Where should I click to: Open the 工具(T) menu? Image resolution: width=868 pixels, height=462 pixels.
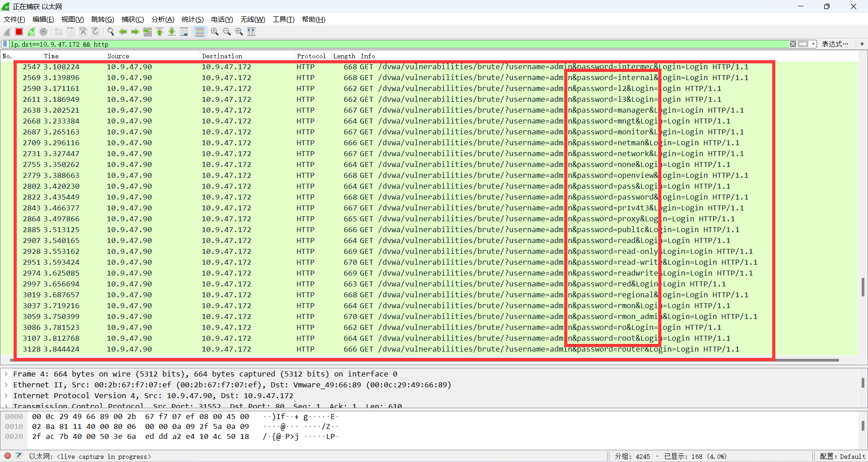pos(283,19)
